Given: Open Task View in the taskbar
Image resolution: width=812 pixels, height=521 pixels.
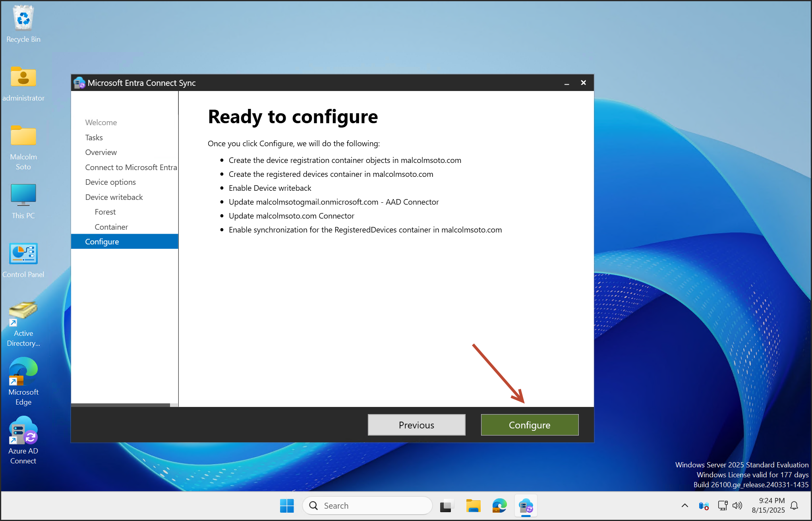Looking at the screenshot, I should [x=447, y=506].
